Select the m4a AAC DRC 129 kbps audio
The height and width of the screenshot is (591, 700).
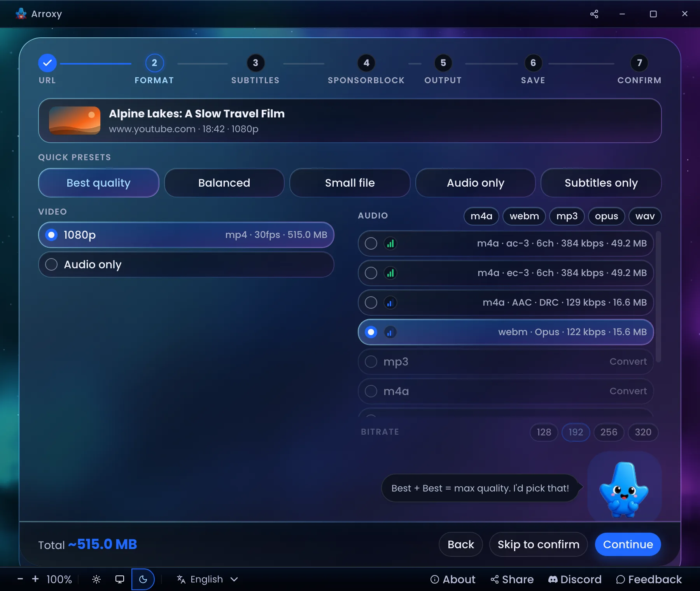506,302
